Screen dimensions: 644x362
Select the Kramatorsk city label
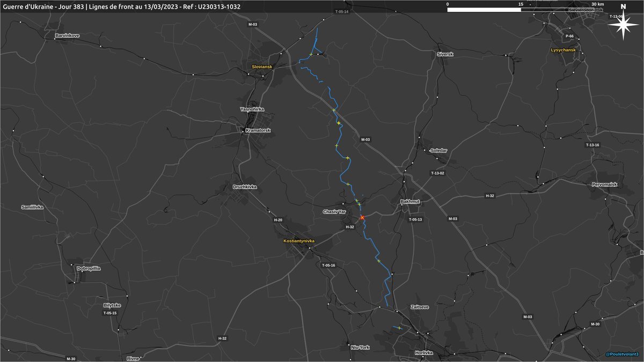(x=258, y=130)
